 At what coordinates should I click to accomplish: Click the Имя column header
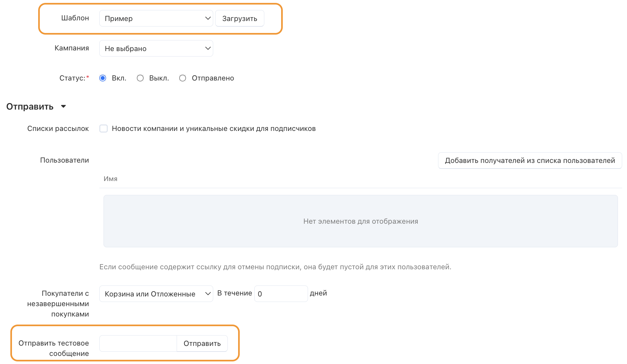click(110, 179)
